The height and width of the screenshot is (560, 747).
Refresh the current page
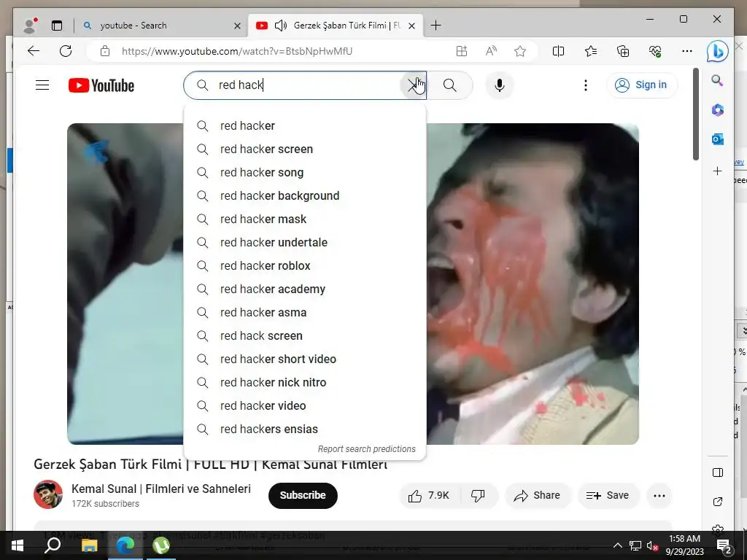click(x=66, y=51)
